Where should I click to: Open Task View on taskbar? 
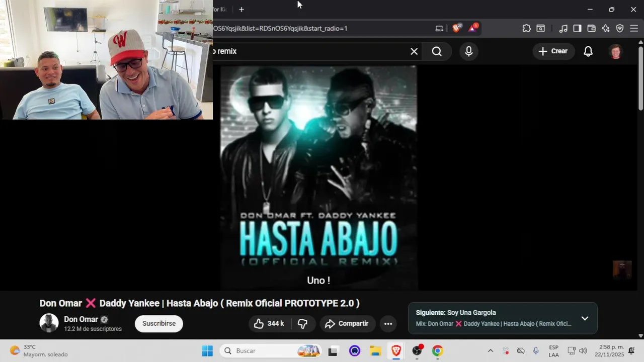(x=333, y=351)
